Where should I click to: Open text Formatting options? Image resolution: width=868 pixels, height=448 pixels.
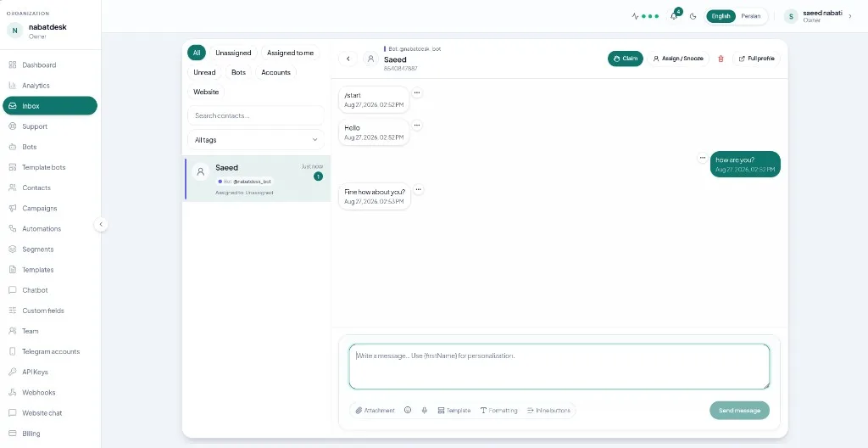(x=498, y=411)
